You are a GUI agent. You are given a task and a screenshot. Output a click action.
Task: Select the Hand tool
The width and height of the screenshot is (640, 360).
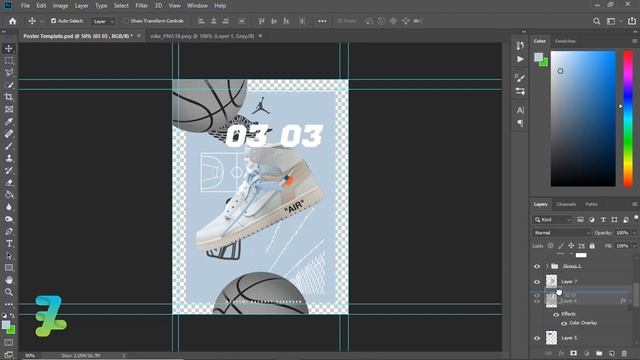point(9,280)
